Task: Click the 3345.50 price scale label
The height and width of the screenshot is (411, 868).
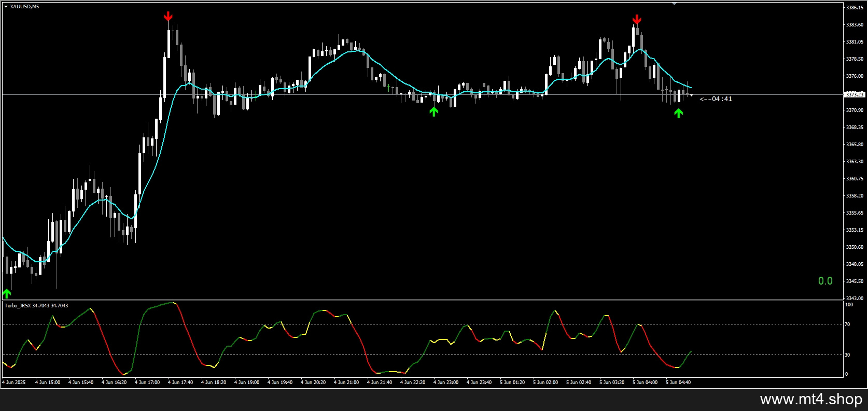Action: pyautogui.click(x=855, y=281)
